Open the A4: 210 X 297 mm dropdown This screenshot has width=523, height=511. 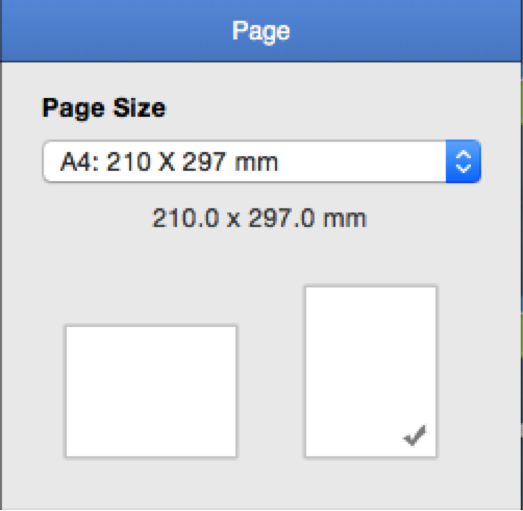pos(262,161)
